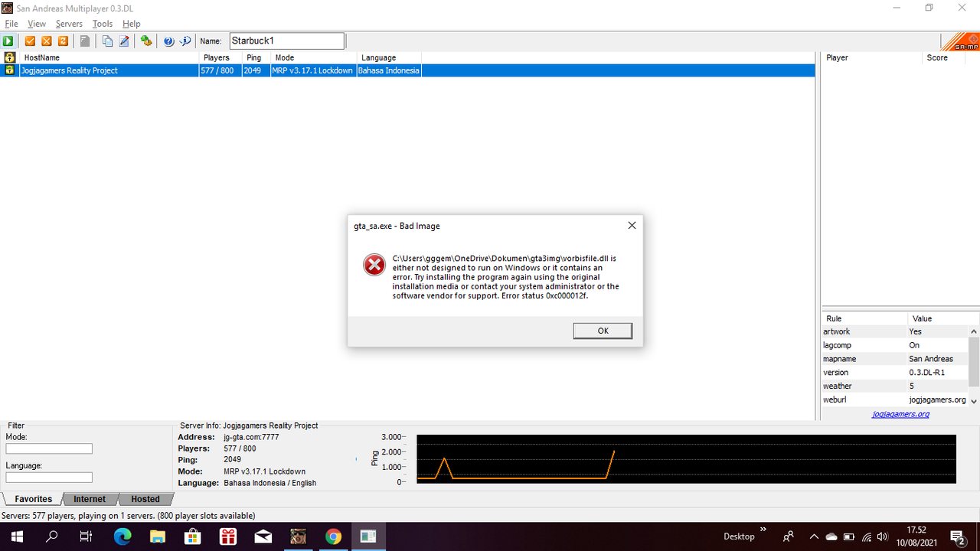
Task: Open the File menu
Action: point(11,24)
